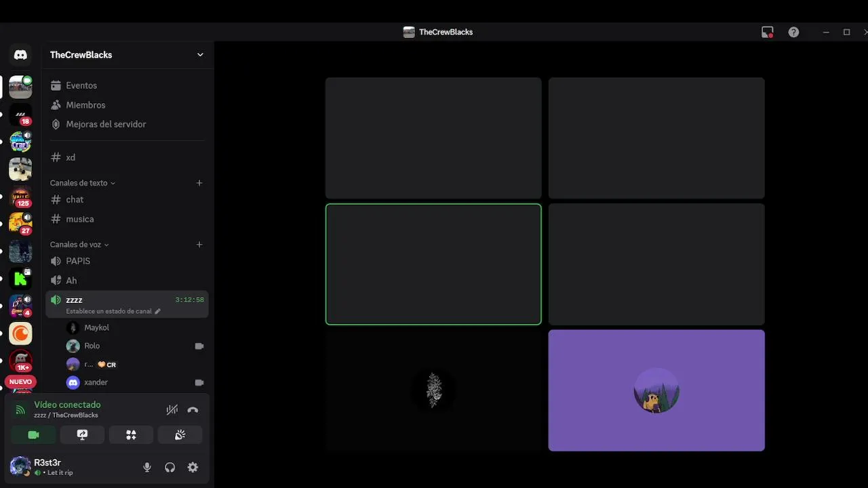Share your screen button
This screenshot has height=488, width=868.
[82, 435]
